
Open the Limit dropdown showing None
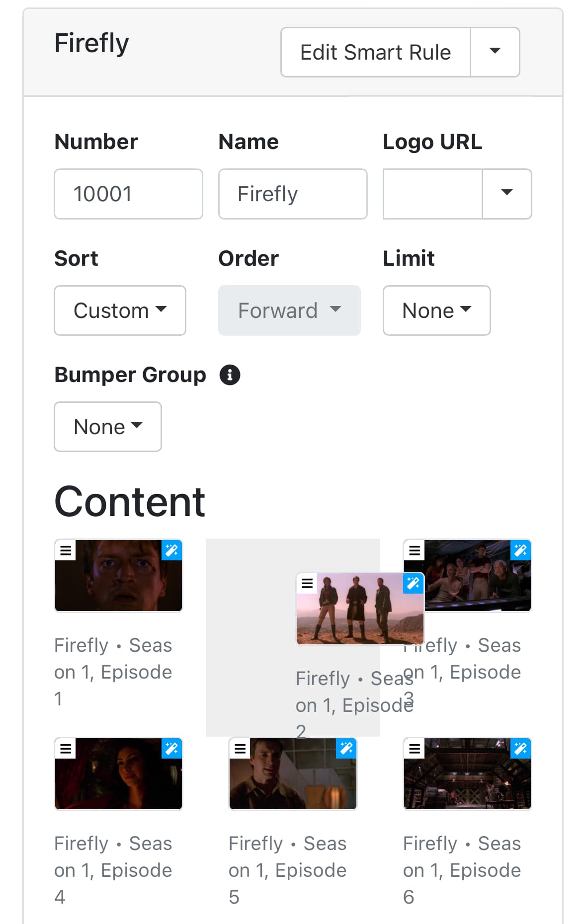(436, 310)
